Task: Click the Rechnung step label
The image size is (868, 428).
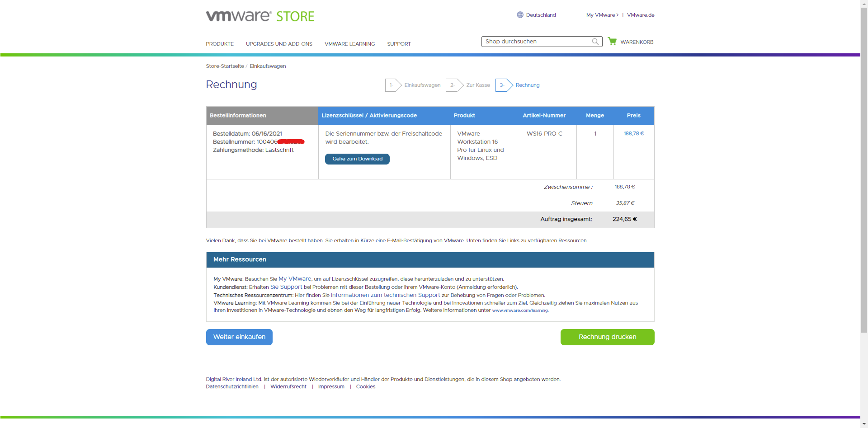Action: (528, 85)
